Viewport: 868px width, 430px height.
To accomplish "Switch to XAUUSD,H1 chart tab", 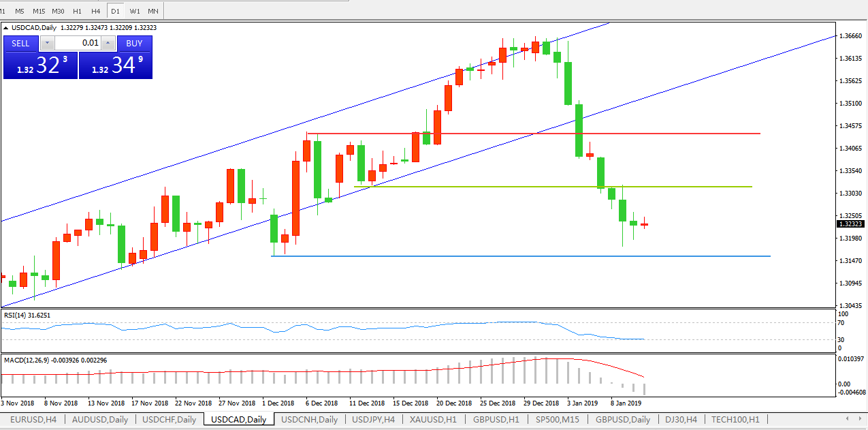I will click(432, 419).
